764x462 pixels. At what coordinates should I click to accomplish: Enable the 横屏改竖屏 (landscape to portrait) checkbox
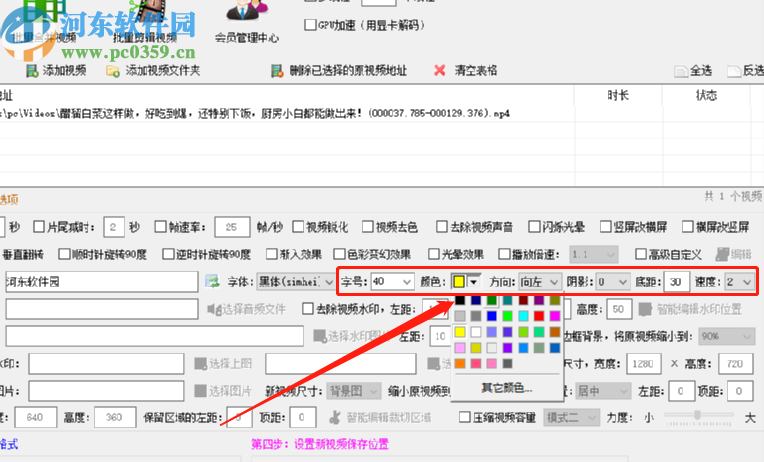click(x=688, y=227)
